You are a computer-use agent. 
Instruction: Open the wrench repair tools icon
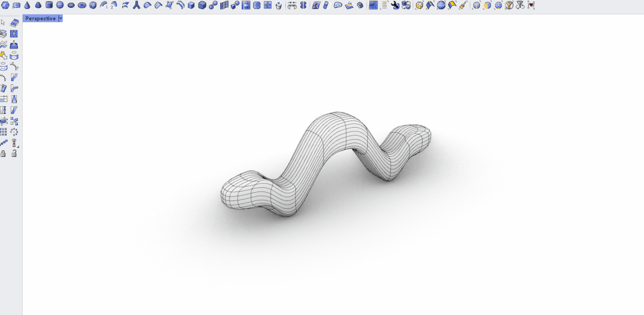coord(395,5)
